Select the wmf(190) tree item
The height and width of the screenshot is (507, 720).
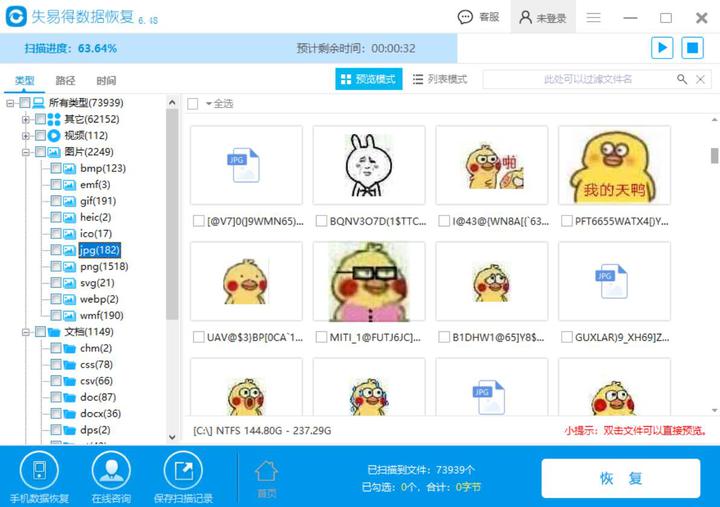click(101, 315)
